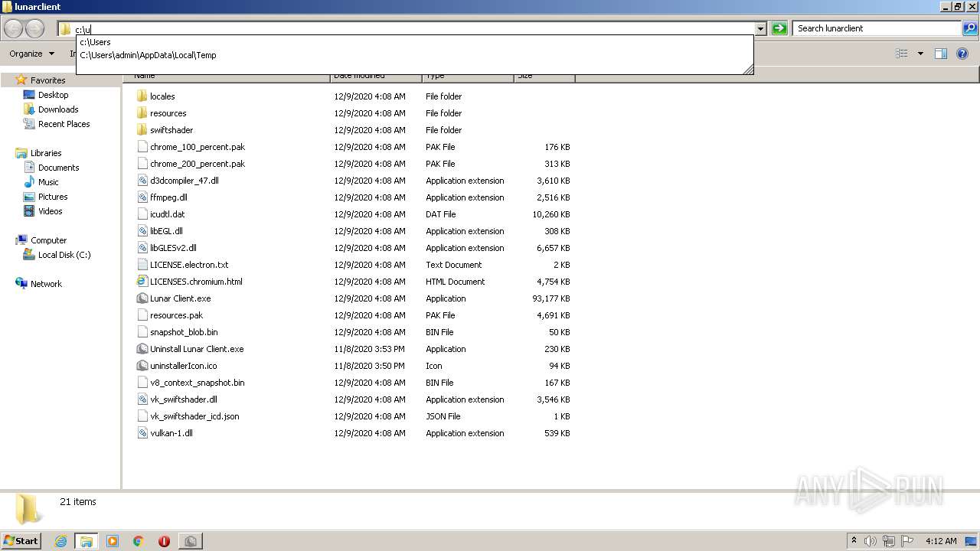Select the libEGL.dll file icon
This screenshot has height=551, width=980.
(x=142, y=231)
